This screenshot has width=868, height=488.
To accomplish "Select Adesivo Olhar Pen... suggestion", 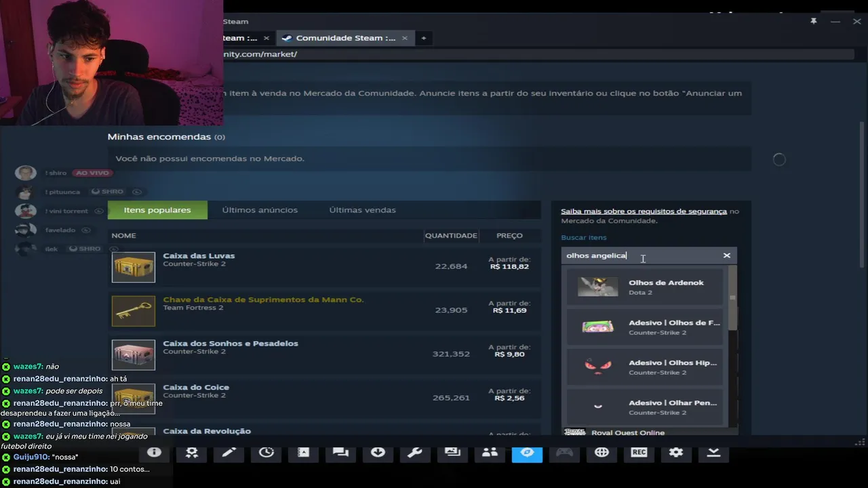I will click(x=645, y=407).
